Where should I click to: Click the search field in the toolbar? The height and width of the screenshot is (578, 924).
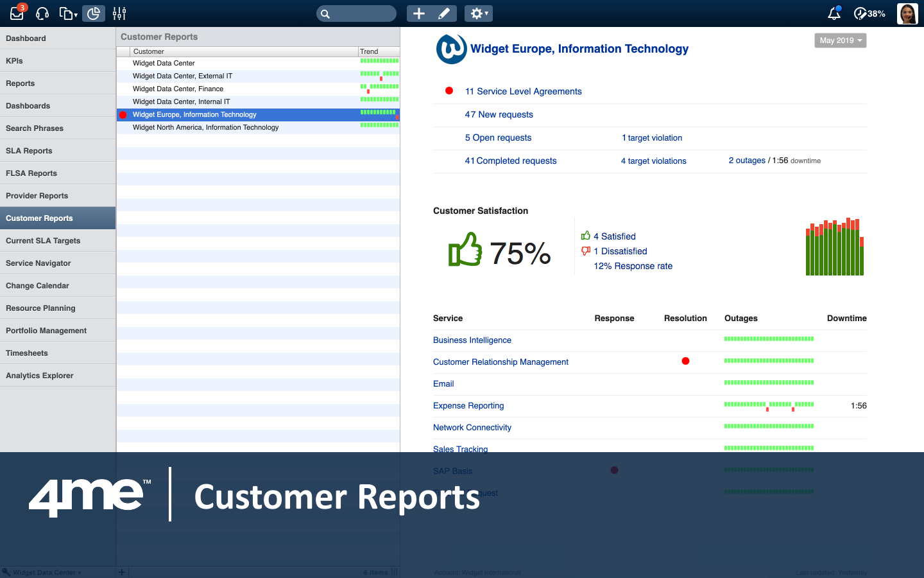click(x=356, y=13)
